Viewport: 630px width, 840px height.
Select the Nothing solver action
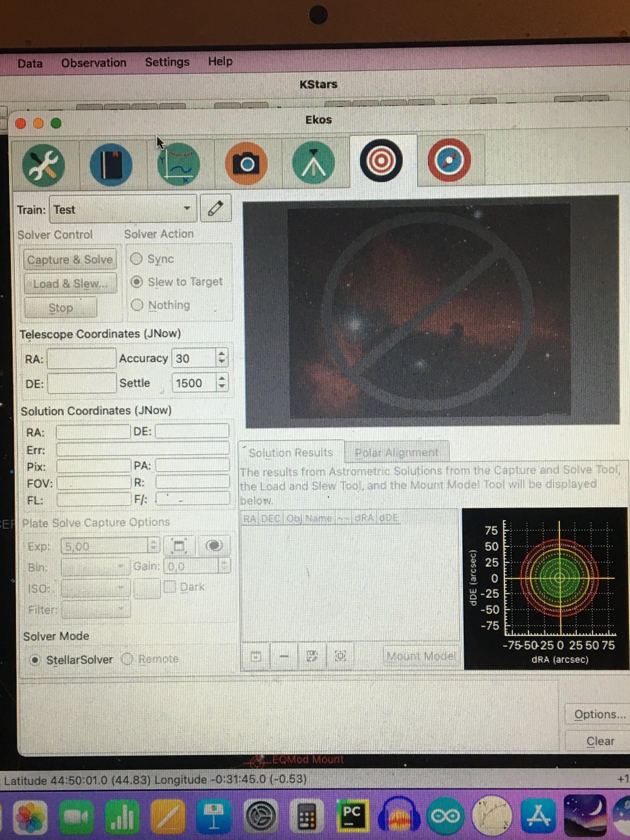[137, 305]
